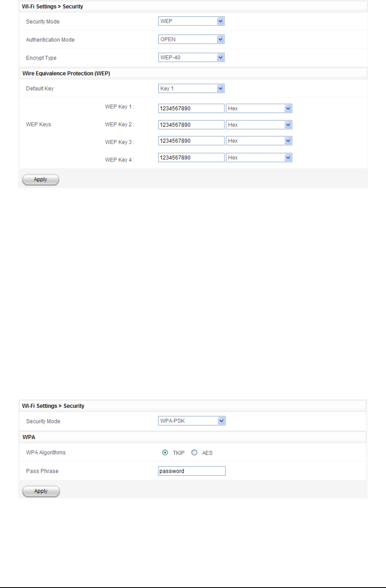386x588 pixels.
Task: Open the Hex format dropdown for WEP Key 1
Action: tap(259, 109)
